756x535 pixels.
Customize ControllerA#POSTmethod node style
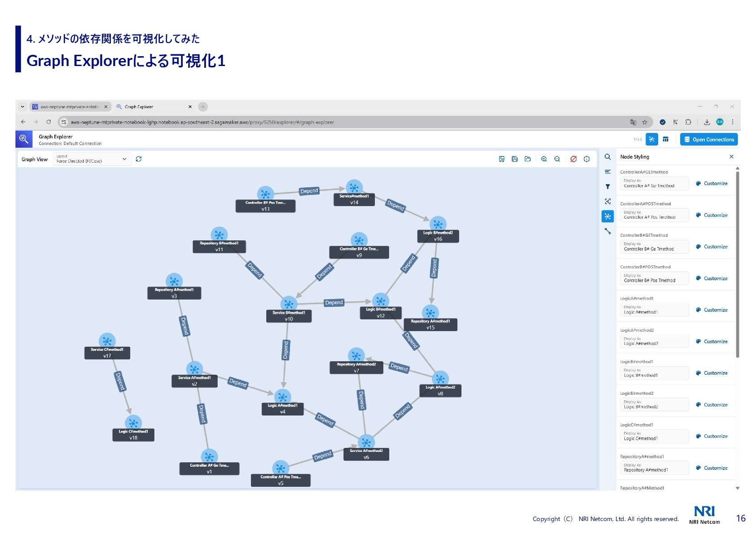point(712,215)
